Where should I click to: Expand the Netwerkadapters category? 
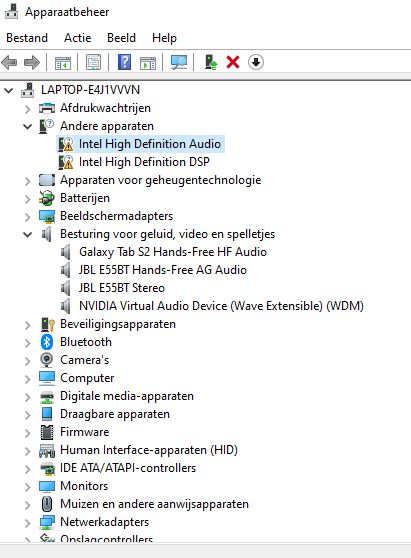(x=27, y=522)
